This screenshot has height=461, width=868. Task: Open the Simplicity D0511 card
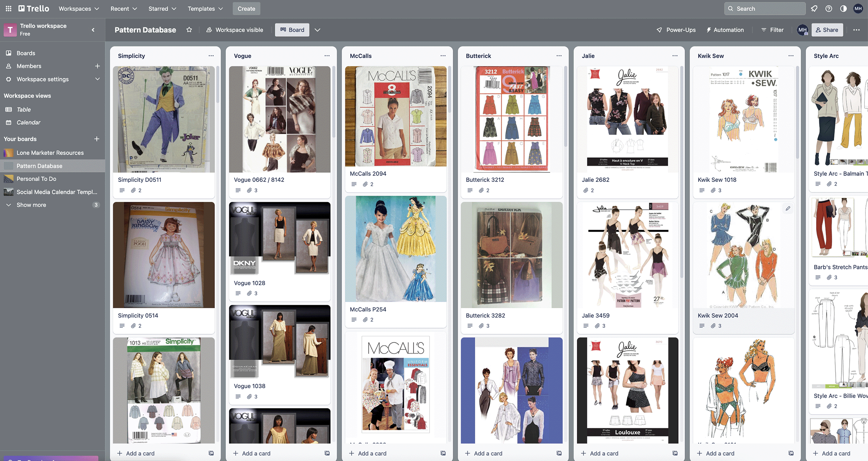tap(164, 132)
